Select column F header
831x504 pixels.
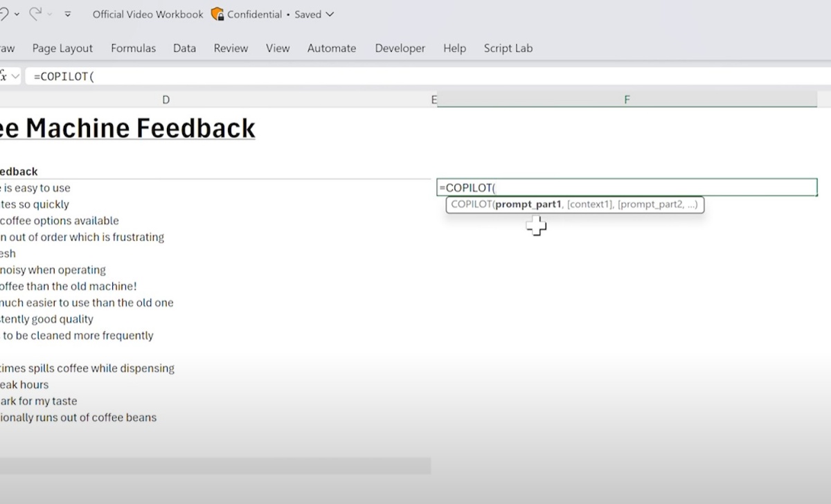627,100
